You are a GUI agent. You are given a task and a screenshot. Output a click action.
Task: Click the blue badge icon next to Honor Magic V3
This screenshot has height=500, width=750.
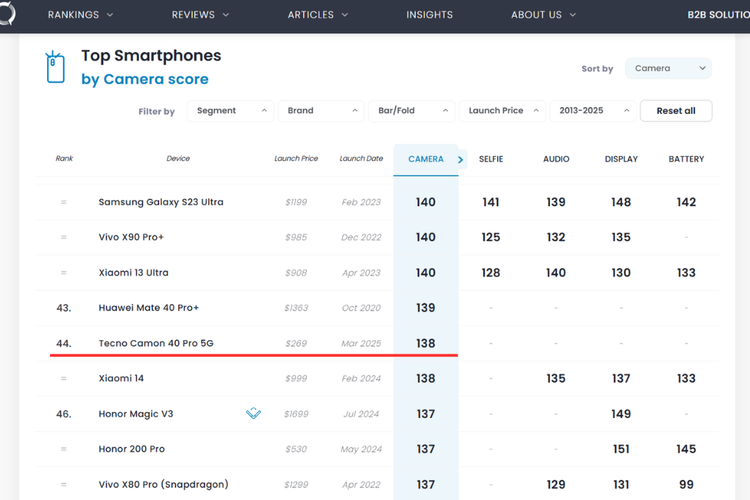click(x=253, y=413)
